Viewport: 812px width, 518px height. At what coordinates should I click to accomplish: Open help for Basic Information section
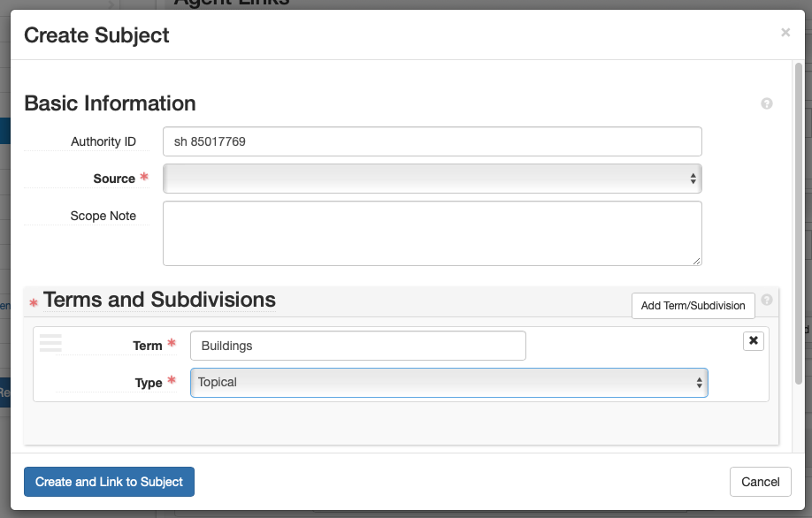(767, 103)
